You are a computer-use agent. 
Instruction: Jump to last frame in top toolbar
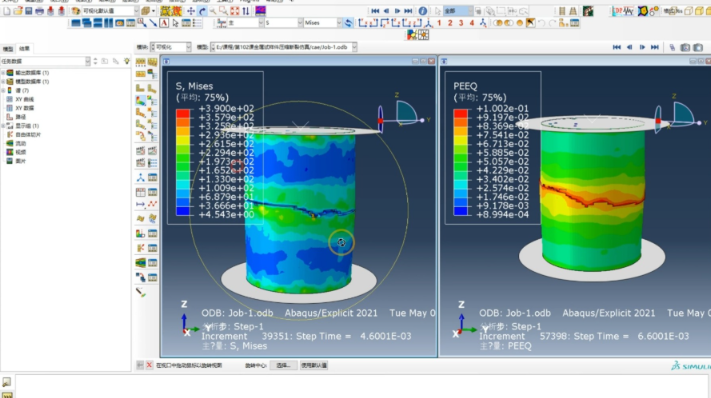coord(408,11)
